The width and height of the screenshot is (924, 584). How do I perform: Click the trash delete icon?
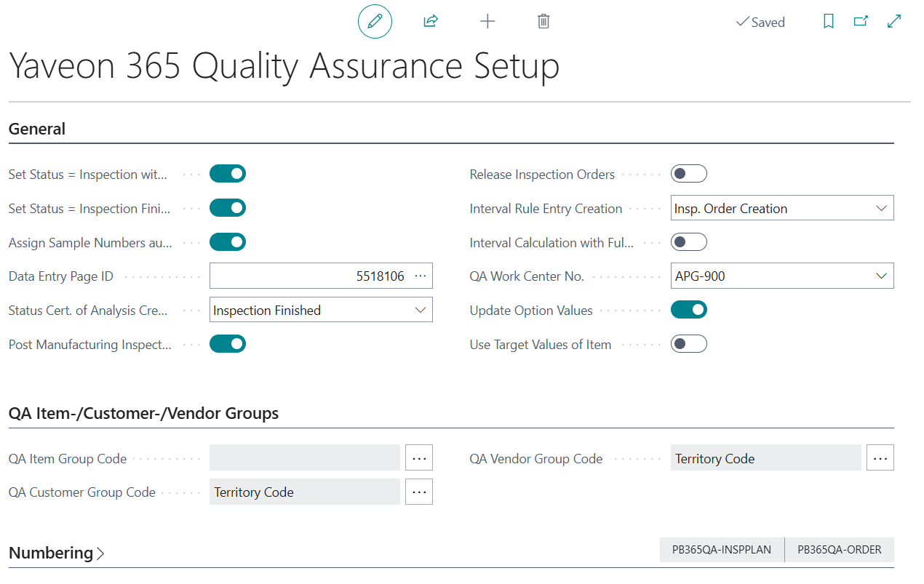[543, 22]
